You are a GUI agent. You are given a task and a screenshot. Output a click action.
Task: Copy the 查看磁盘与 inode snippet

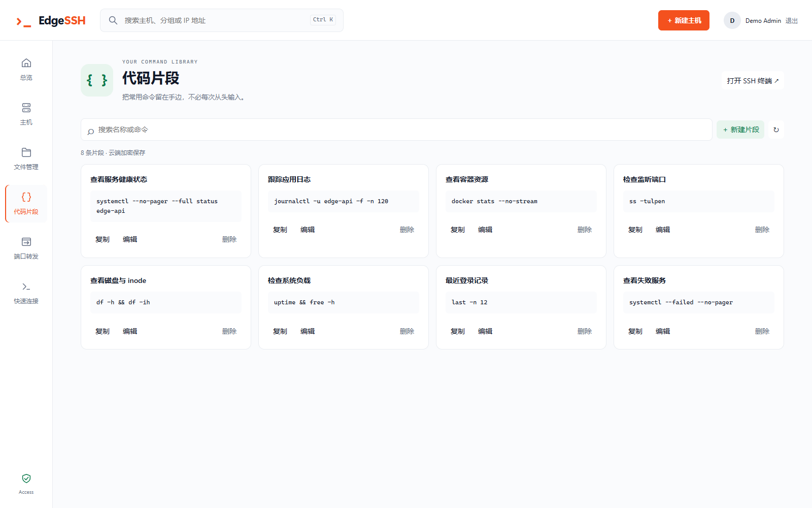(x=103, y=331)
